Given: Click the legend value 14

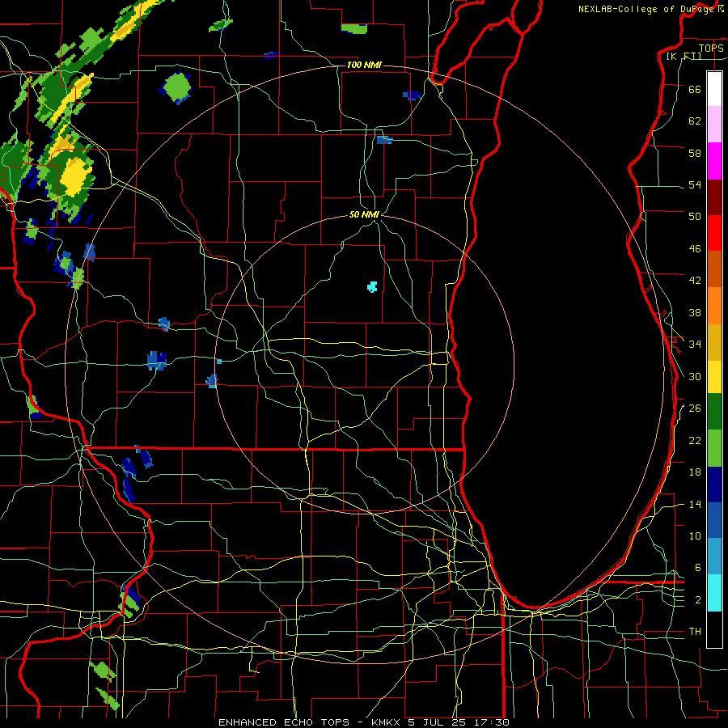Looking at the screenshot, I should pos(695,504).
